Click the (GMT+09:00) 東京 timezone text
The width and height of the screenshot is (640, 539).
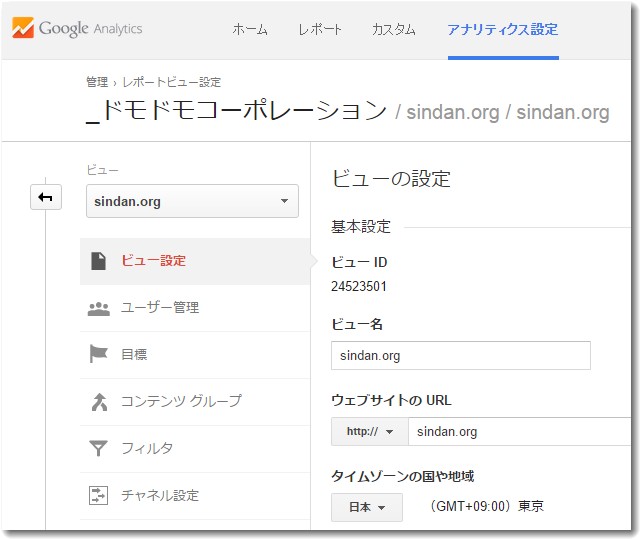coord(486,506)
